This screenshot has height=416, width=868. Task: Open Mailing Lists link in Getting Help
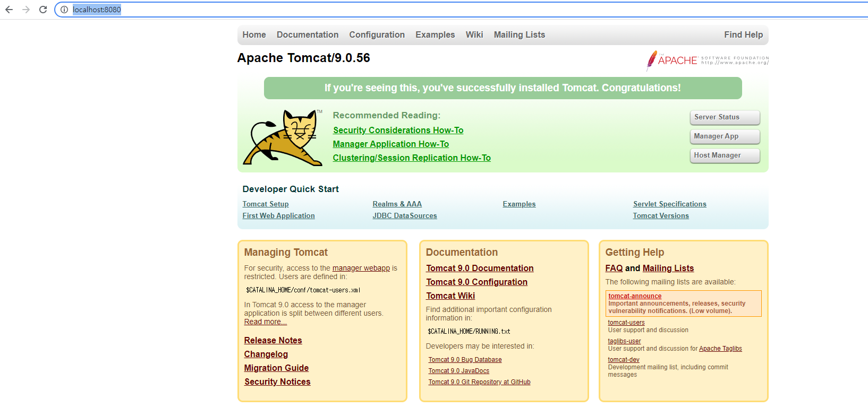click(668, 268)
